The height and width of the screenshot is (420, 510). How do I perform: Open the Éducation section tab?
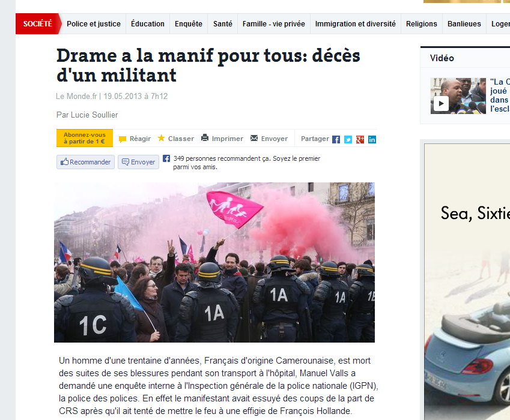pos(148,24)
